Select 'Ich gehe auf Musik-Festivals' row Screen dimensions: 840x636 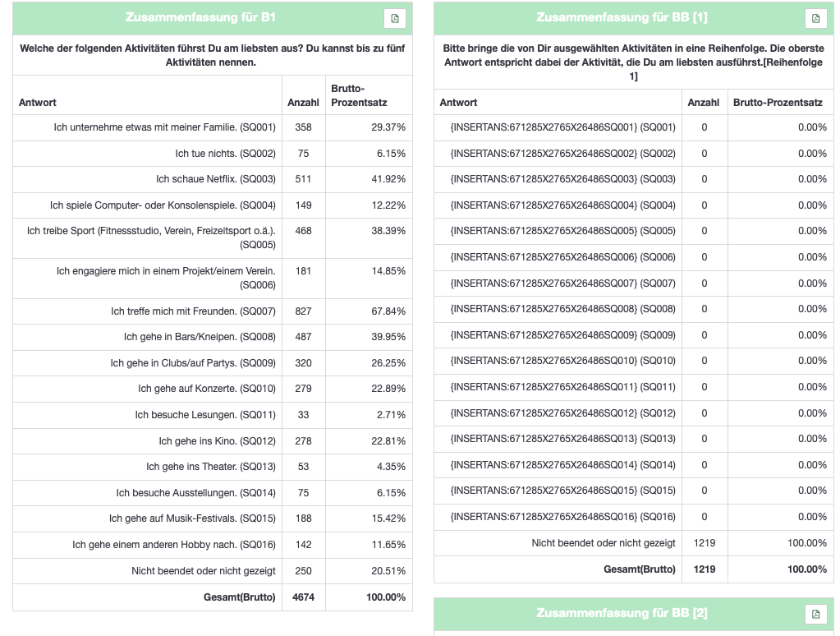point(213,518)
